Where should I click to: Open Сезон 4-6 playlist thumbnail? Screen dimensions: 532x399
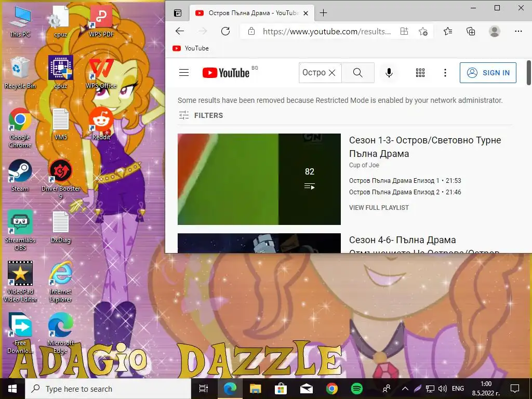[x=259, y=243]
